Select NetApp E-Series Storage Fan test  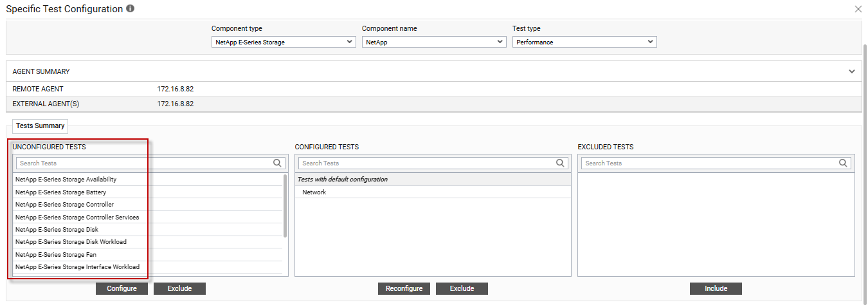coord(147,255)
